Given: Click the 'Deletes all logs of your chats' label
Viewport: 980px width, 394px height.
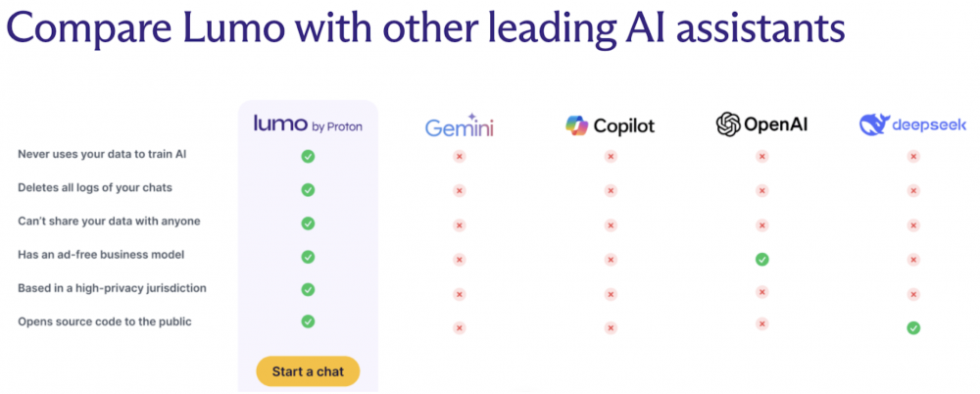Looking at the screenshot, I should click(94, 187).
